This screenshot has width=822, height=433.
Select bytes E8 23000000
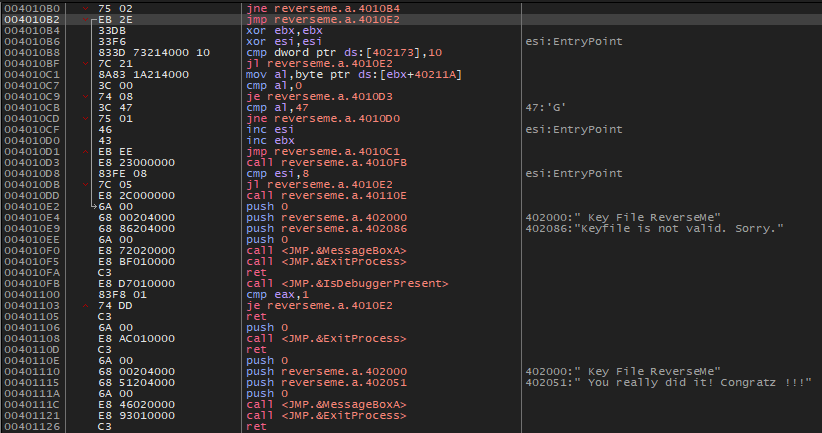[x=136, y=163]
